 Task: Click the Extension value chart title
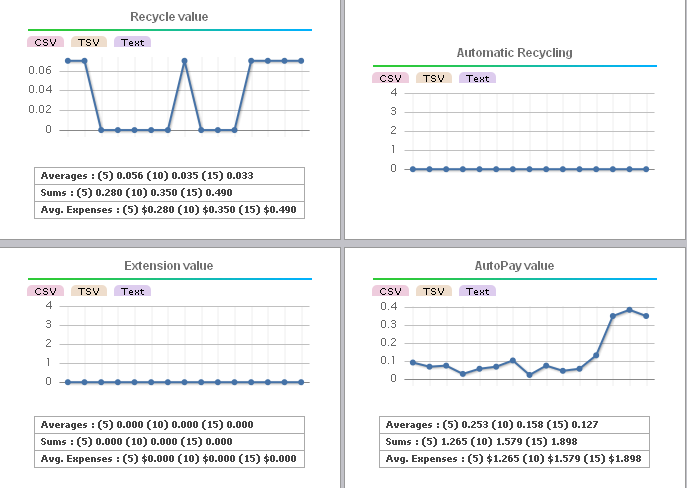click(x=169, y=265)
